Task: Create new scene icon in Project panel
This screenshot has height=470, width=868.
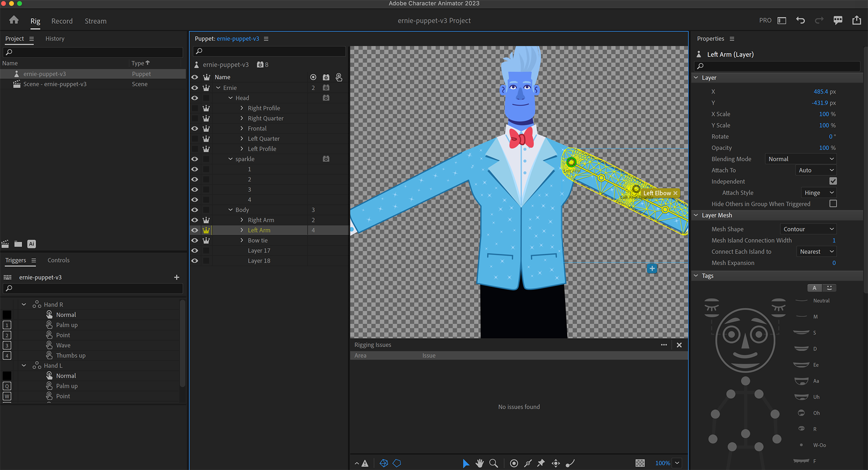Action: pos(5,244)
